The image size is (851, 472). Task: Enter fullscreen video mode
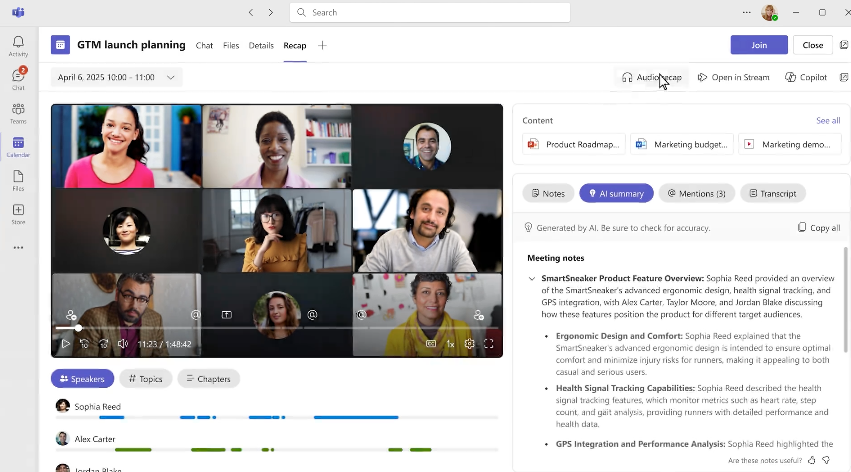coord(489,343)
